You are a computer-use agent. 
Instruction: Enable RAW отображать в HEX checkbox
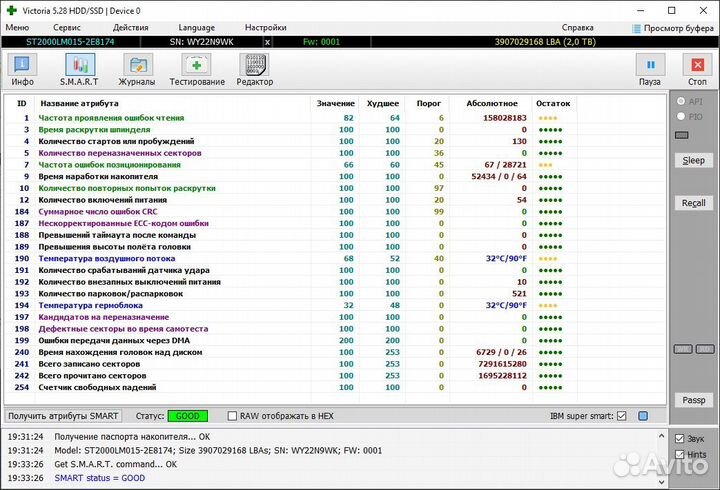[x=233, y=416]
